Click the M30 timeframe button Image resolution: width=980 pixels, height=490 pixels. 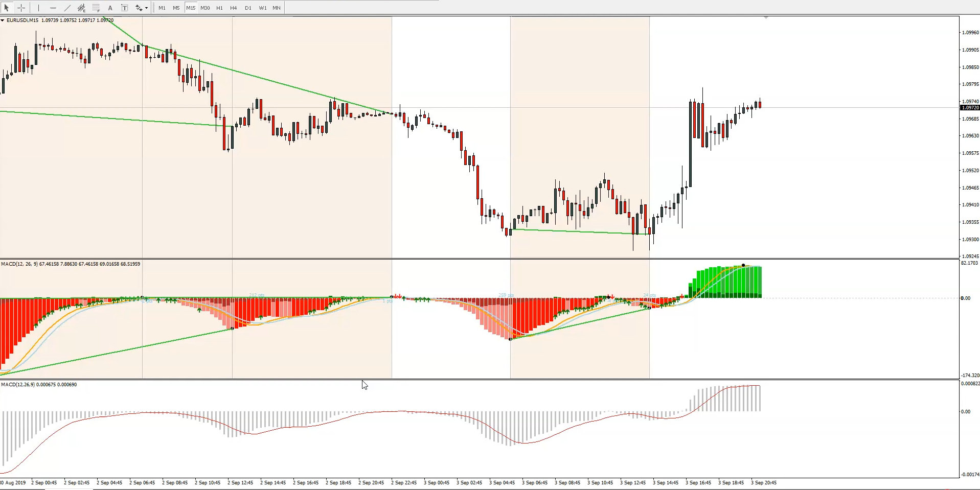(205, 8)
